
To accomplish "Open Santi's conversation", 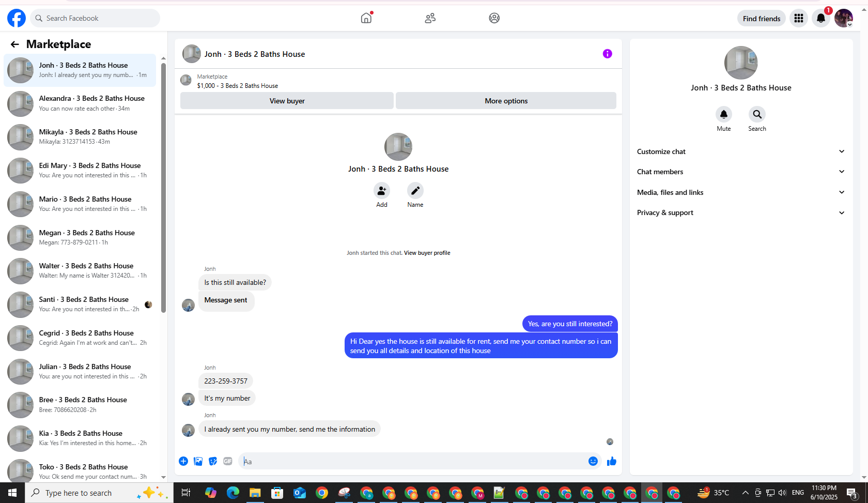I will [x=80, y=304].
